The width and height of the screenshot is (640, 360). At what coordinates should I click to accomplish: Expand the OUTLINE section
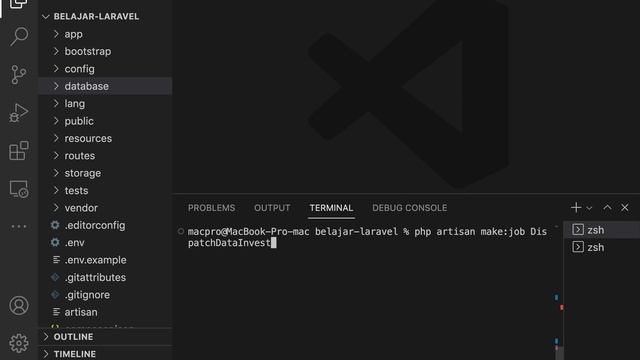(x=105, y=337)
